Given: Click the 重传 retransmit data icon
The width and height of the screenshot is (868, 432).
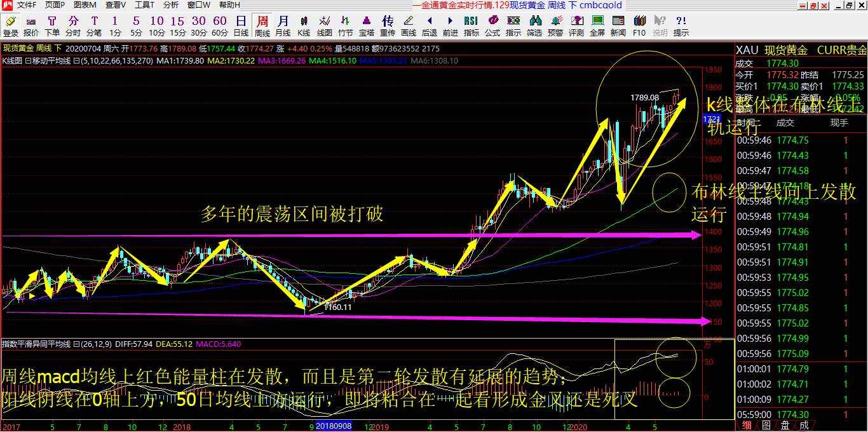Looking at the screenshot, I should [388, 26].
